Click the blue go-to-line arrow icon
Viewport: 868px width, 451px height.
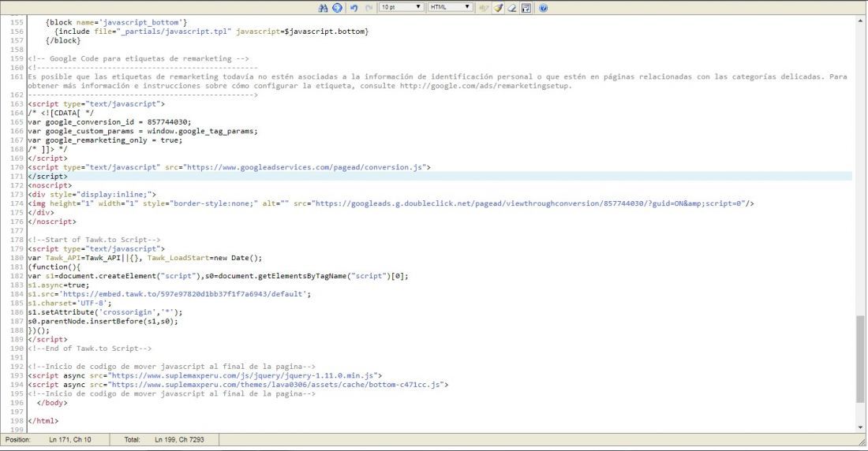click(x=337, y=8)
